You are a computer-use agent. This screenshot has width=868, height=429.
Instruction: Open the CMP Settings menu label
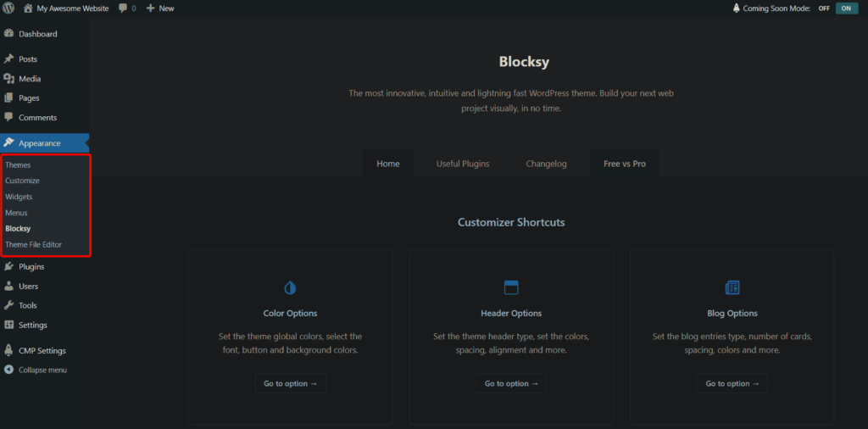[x=42, y=350]
